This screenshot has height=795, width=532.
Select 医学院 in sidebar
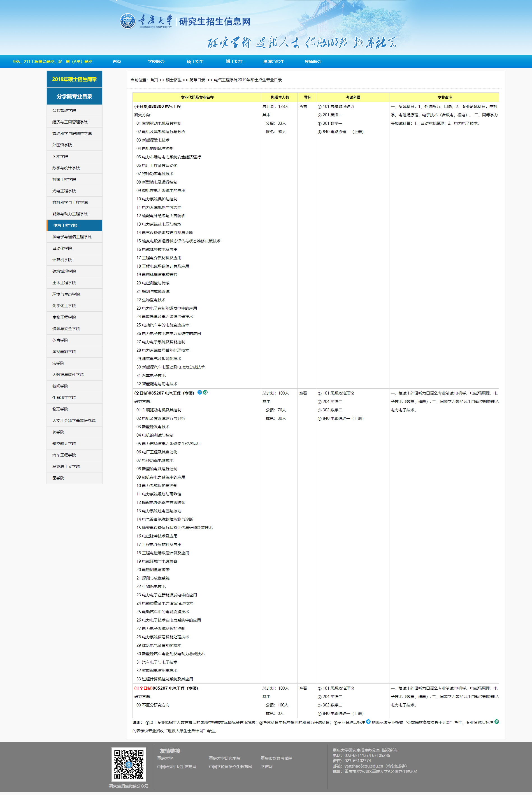pos(74,478)
